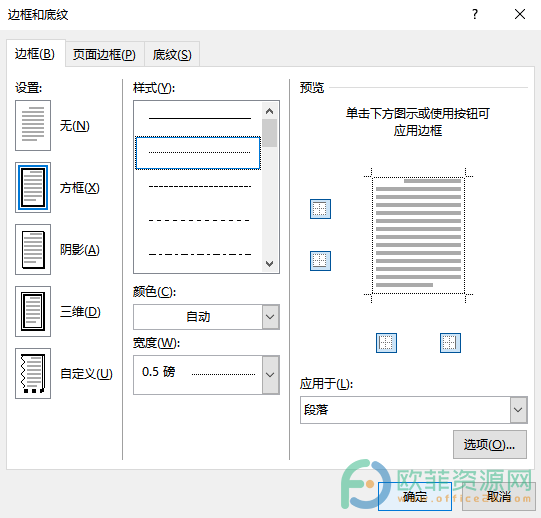Toggle the bottom border button in preview
Screen dimensions: 541x518
coord(320,261)
